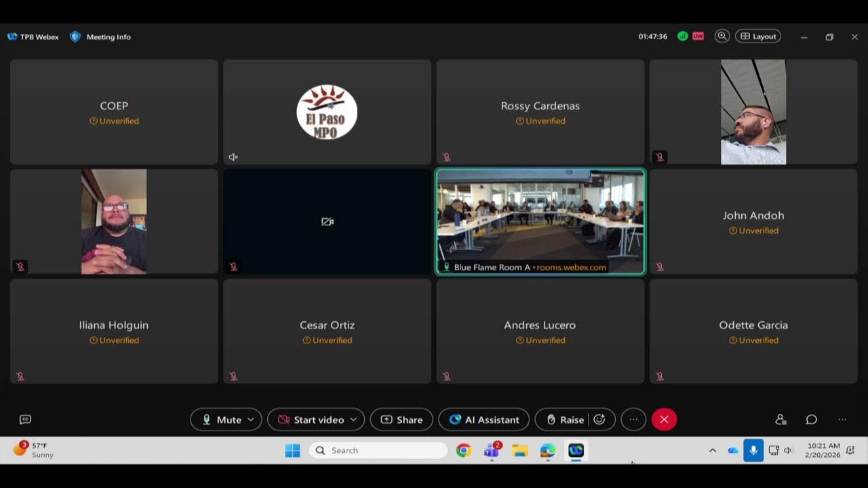This screenshot has height=488, width=868.
Task: Open Google Chrome from the taskbar
Action: click(x=464, y=450)
